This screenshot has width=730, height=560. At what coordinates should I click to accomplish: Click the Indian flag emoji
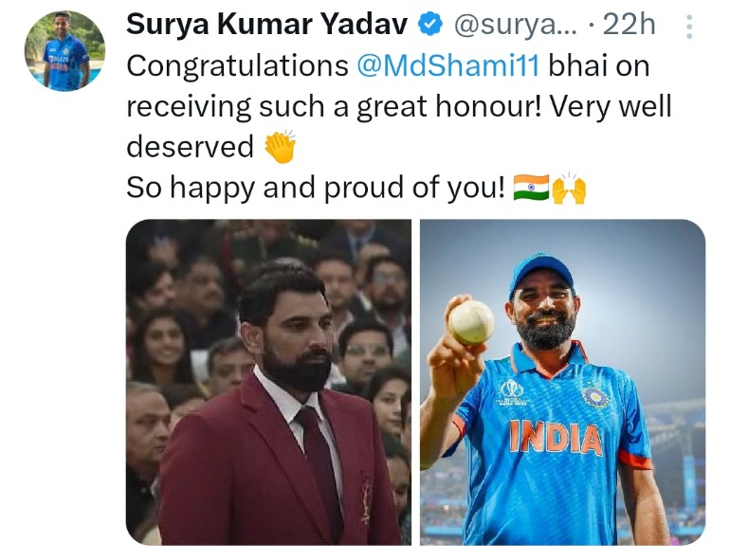[x=531, y=188]
